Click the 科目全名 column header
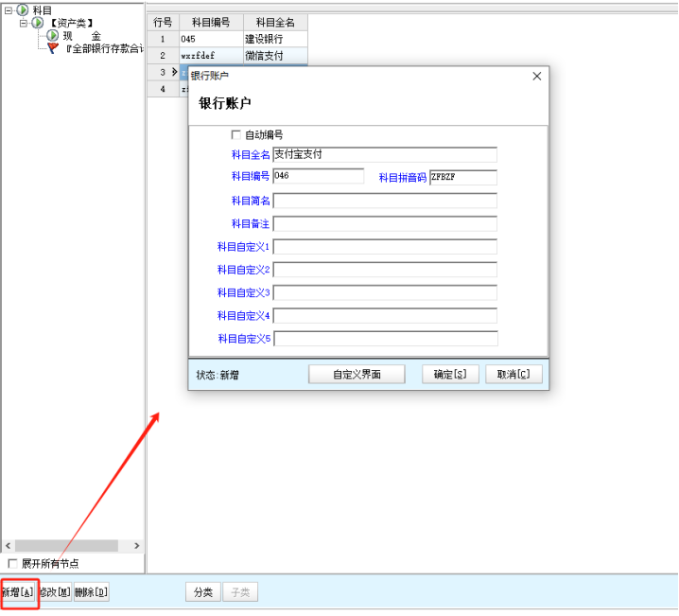 click(275, 23)
